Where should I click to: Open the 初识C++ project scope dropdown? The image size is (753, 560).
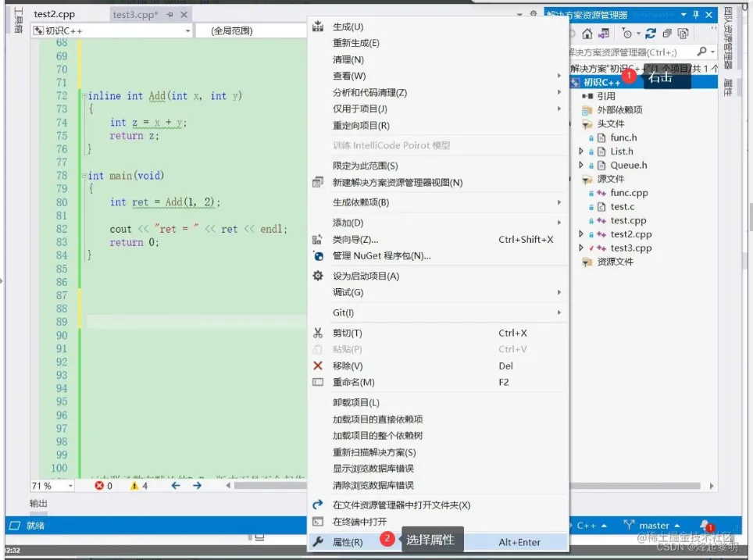[187, 30]
